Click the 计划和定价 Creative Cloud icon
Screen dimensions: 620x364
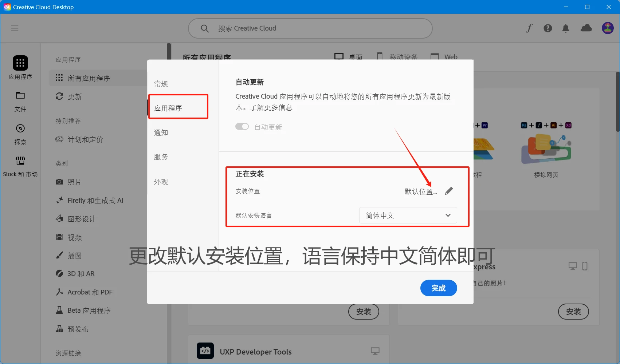click(x=59, y=139)
